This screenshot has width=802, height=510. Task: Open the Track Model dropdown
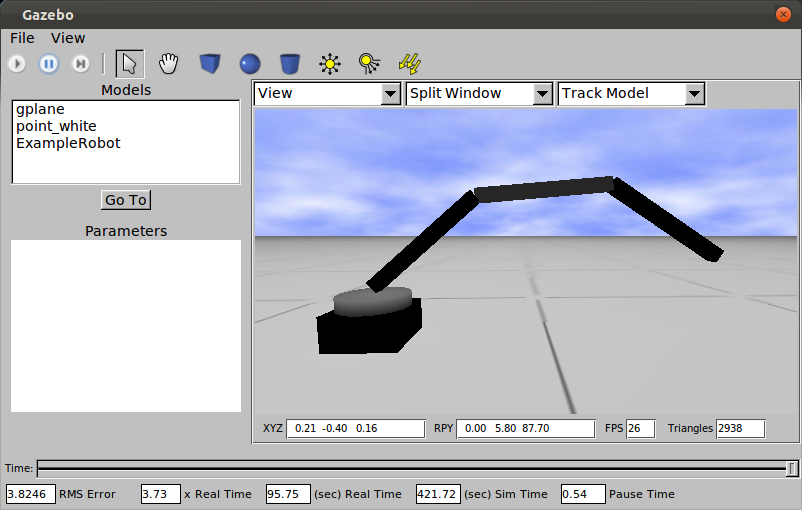point(631,94)
